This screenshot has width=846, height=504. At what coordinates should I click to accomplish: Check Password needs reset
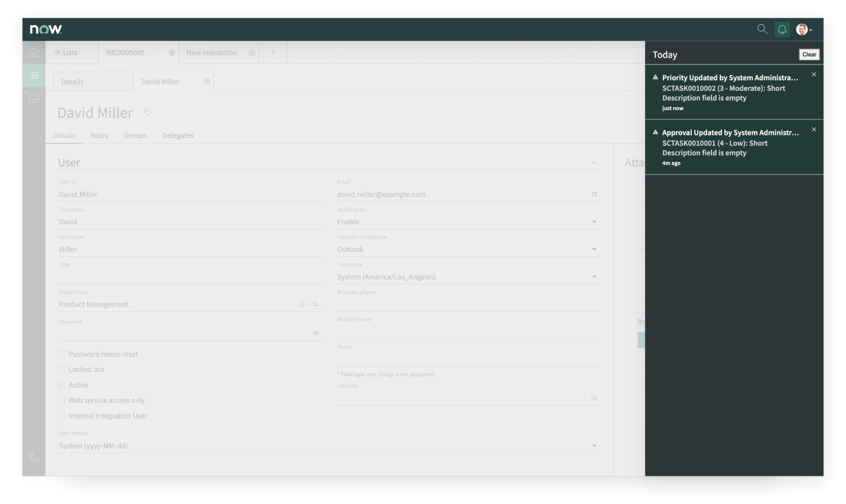point(61,354)
